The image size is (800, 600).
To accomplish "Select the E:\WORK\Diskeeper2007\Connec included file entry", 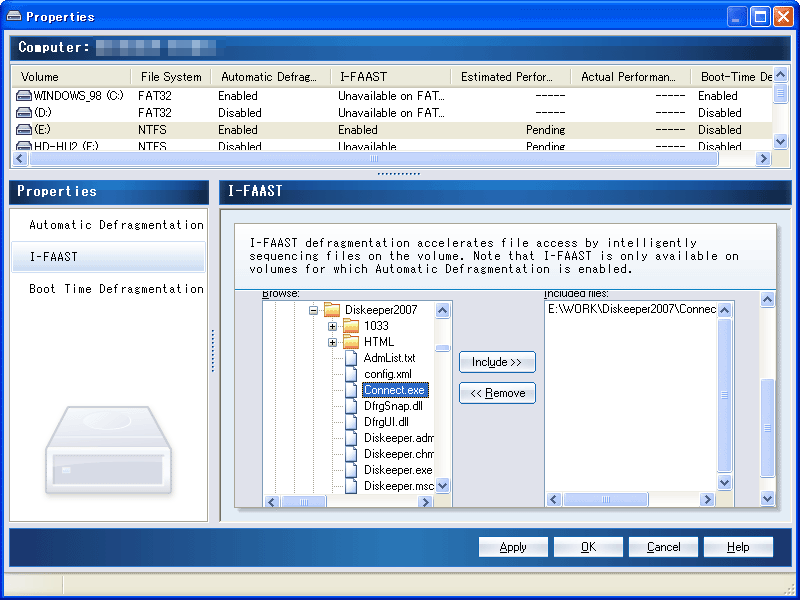I will coord(632,309).
